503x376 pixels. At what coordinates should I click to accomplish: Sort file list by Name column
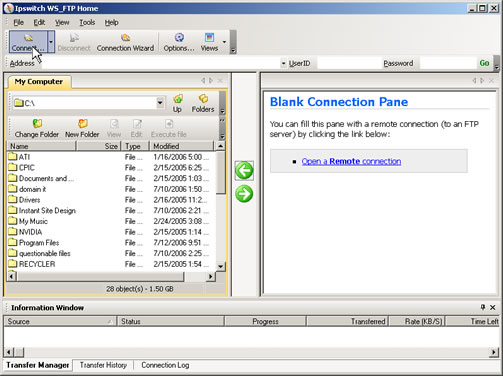pos(42,146)
